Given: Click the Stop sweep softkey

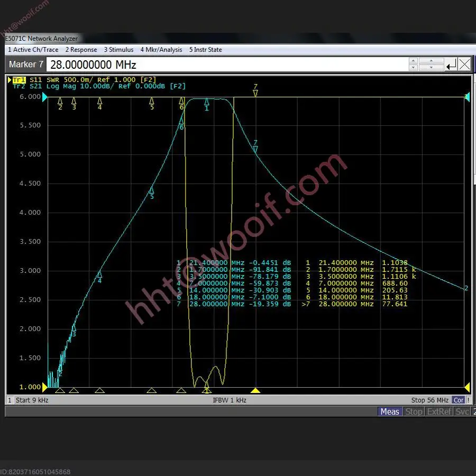Looking at the screenshot, I should pos(414,411).
